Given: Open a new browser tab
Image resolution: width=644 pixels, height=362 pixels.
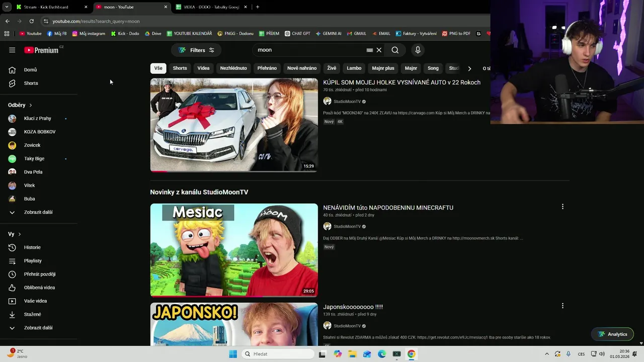Looking at the screenshot, I should tap(258, 7).
